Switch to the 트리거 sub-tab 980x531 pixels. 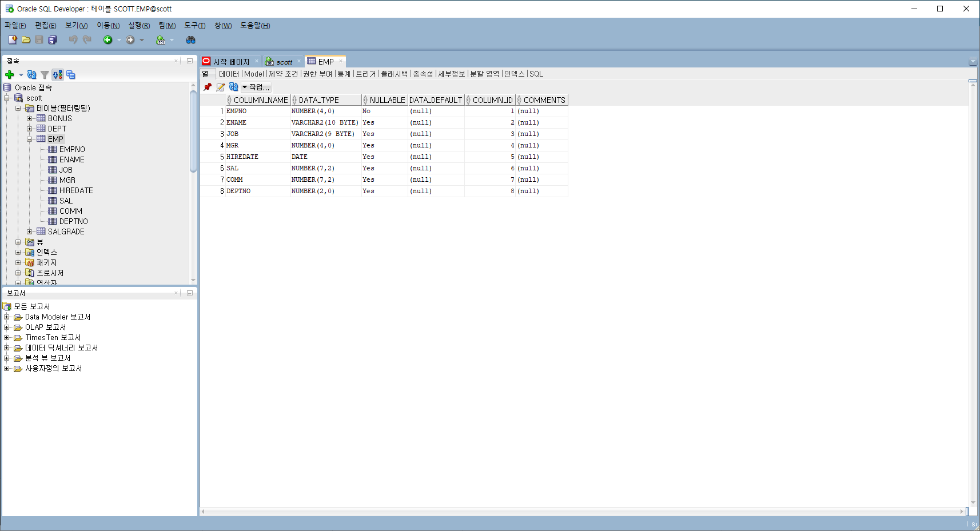coord(366,74)
